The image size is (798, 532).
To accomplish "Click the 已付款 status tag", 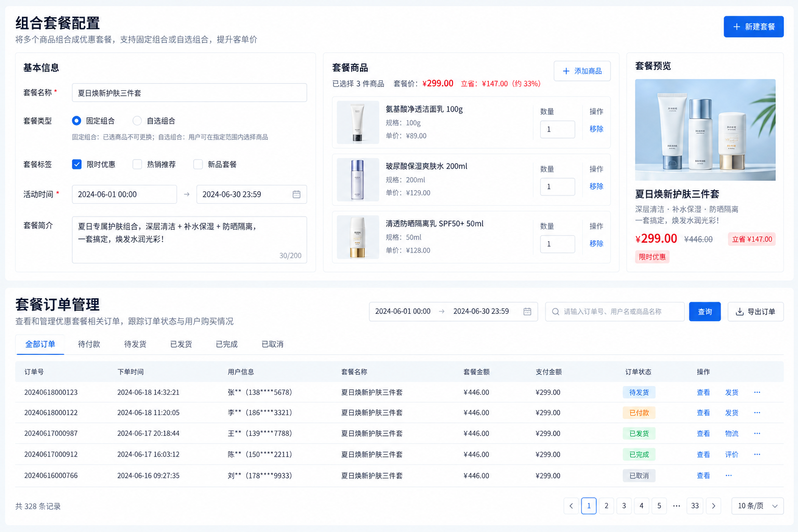I will [x=639, y=413].
